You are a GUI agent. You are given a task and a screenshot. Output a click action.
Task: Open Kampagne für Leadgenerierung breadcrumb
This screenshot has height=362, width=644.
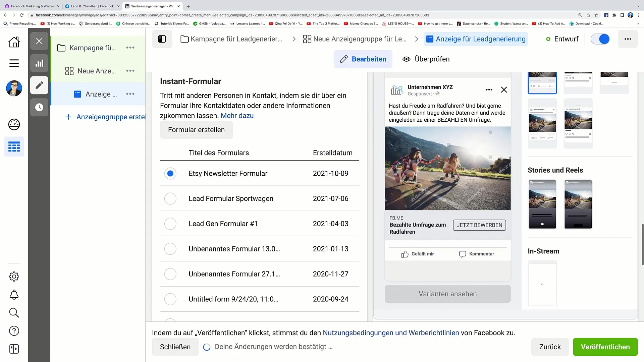click(231, 39)
